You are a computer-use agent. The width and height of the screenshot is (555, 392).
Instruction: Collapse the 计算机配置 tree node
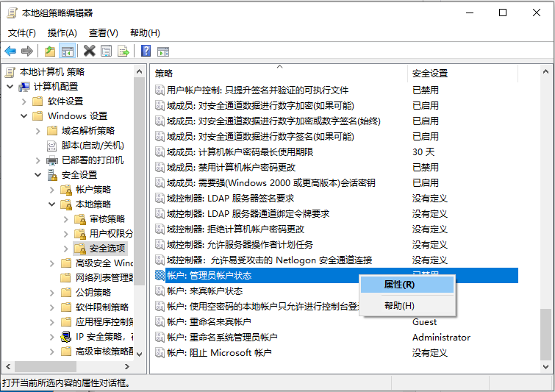coord(10,87)
